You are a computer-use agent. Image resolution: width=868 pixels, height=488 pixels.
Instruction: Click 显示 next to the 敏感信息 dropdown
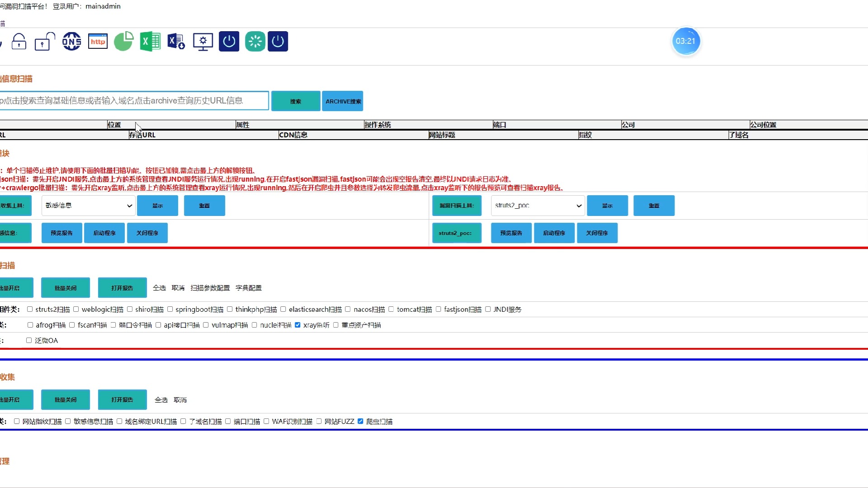coord(157,206)
